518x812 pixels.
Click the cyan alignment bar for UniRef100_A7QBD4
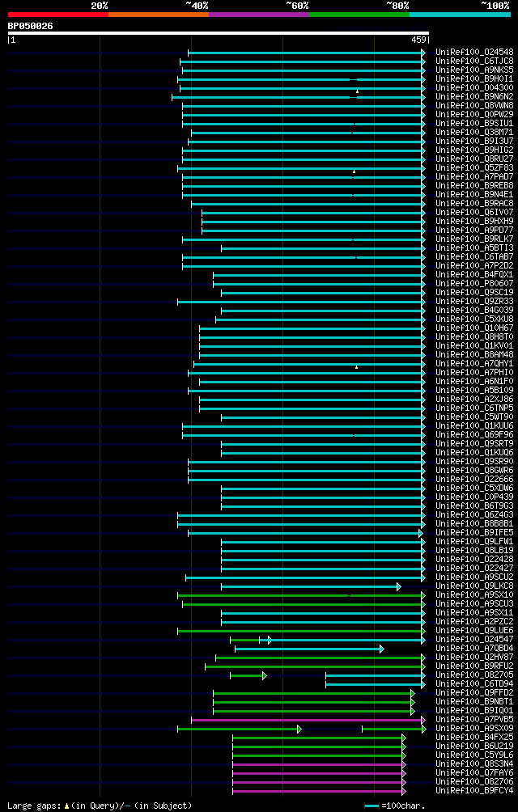[309, 649]
